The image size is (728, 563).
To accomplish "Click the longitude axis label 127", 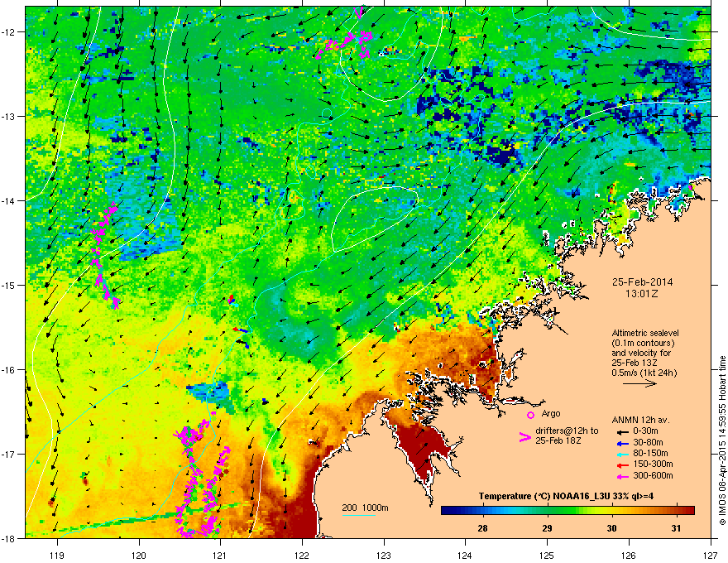I will 711,555.
